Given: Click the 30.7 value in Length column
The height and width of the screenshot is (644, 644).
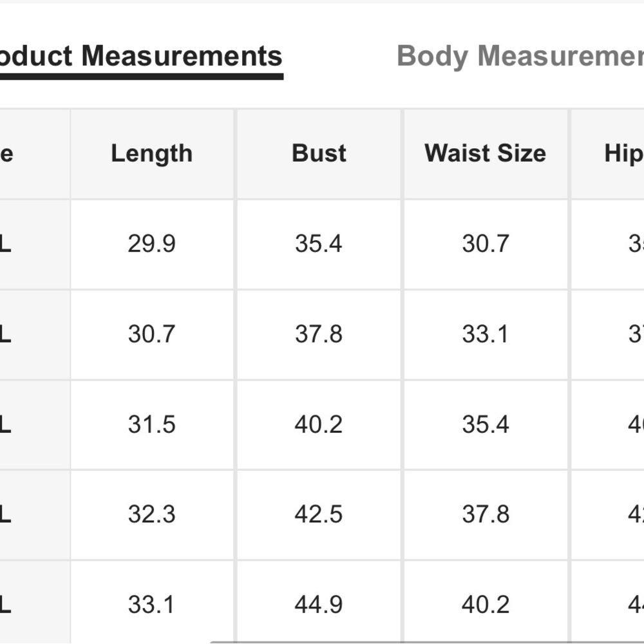Looking at the screenshot, I should coord(151,334).
